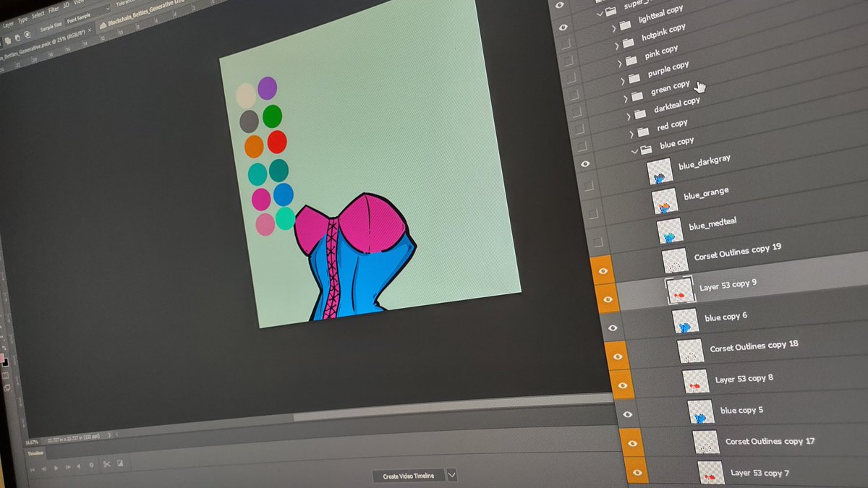Show the green copy group
Screen dimensions: 868x488
(577, 112)
